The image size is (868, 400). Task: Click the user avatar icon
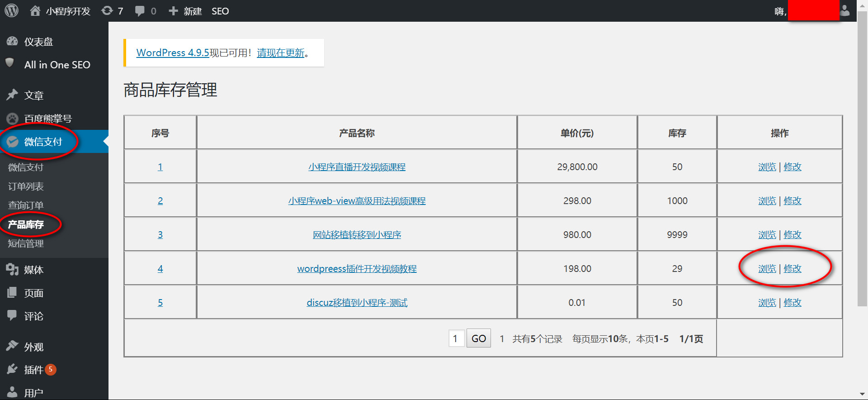(844, 11)
